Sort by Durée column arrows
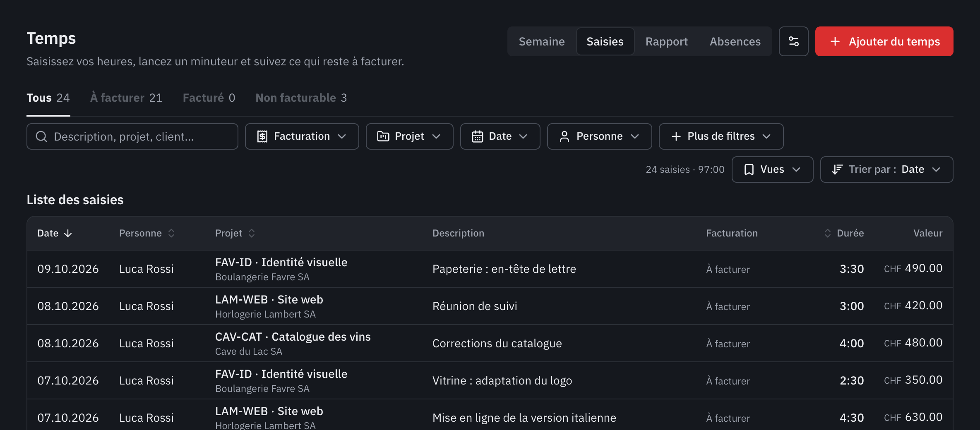This screenshot has height=430, width=980. coord(827,234)
